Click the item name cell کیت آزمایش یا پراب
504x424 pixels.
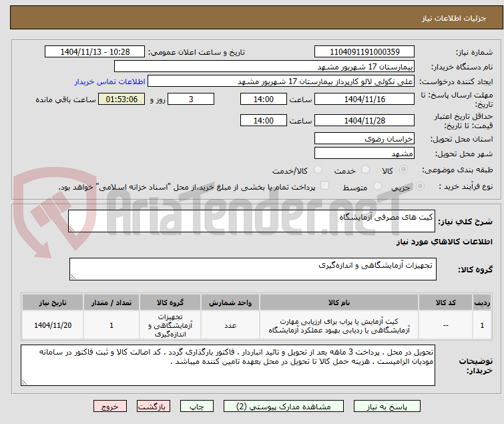339,325
